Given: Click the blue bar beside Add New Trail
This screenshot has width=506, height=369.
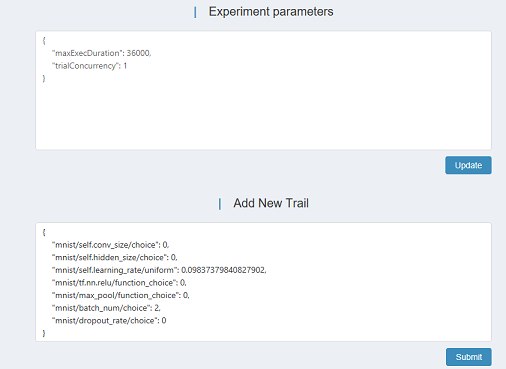Looking at the screenshot, I should coord(220,204).
